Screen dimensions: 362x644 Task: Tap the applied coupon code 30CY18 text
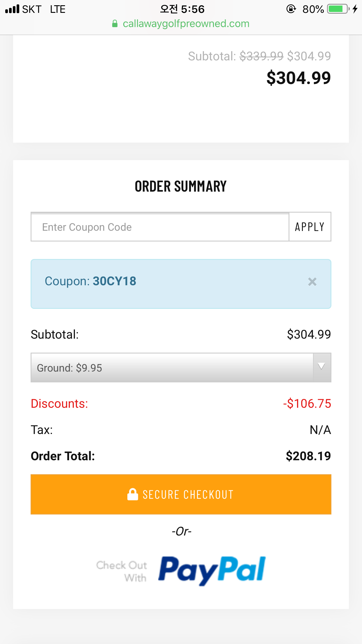pos(114,281)
